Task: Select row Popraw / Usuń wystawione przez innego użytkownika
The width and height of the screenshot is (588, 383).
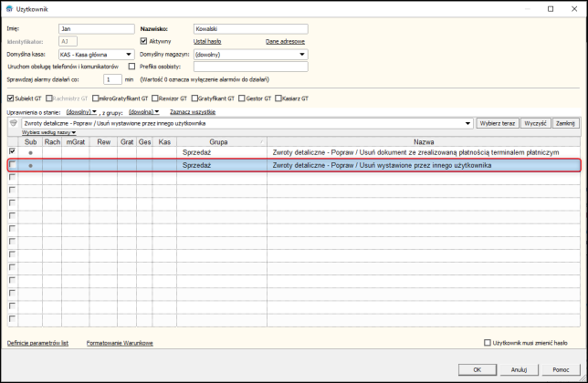Action: [x=294, y=165]
